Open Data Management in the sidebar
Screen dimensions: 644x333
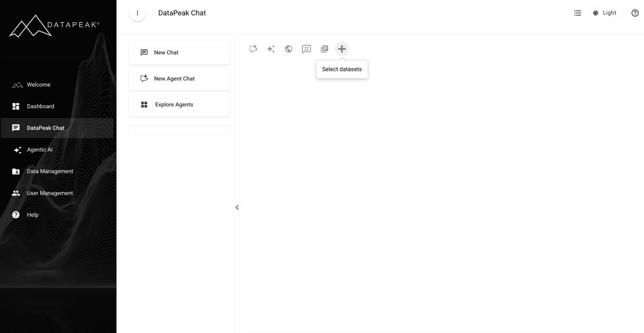click(57, 171)
